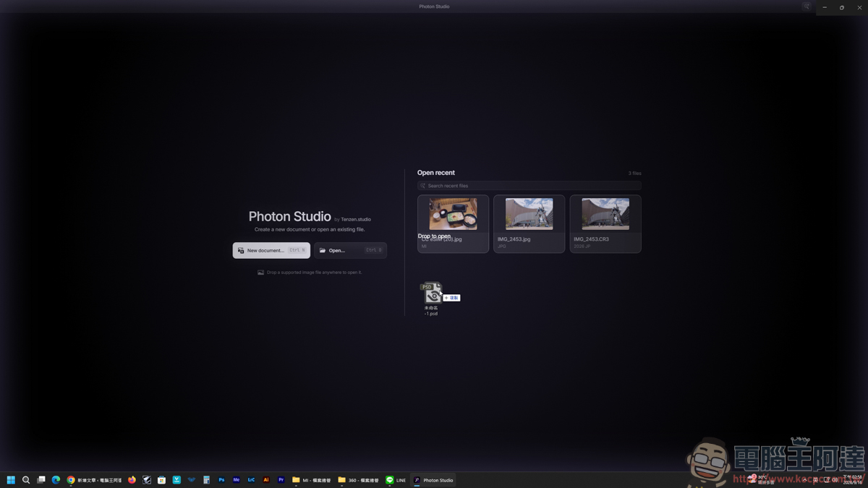
Task: Launch Lightroom Classic from taskbar
Action: pos(251,480)
